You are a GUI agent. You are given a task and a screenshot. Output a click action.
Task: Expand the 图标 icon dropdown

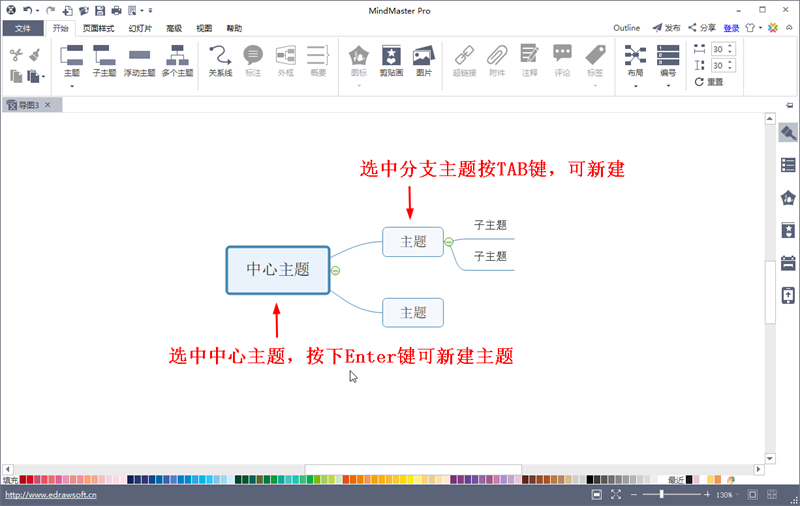[359, 86]
